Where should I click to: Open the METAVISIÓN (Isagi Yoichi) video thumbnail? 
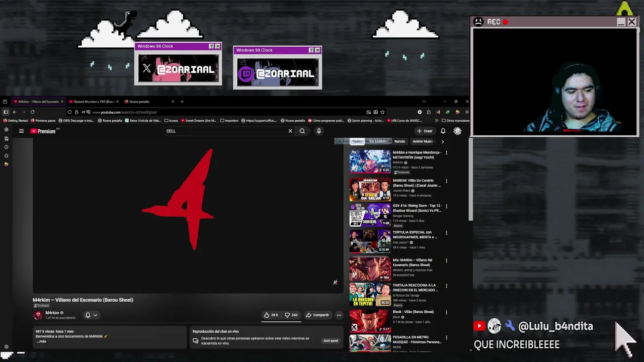pyautogui.click(x=370, y=161)
